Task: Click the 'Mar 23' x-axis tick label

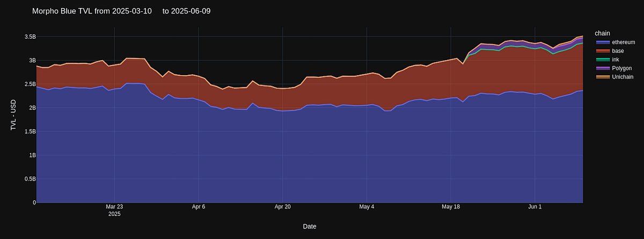Action: click(x=114, y=206)
